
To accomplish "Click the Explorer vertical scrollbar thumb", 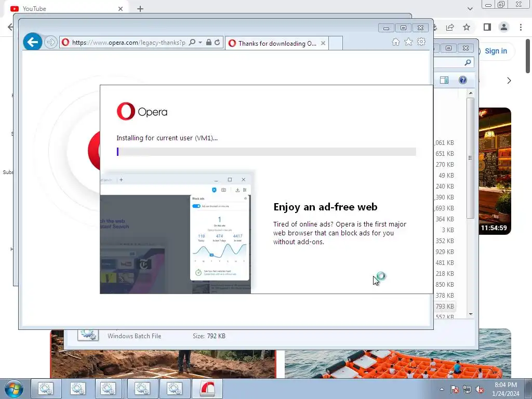I will point(470,158).
